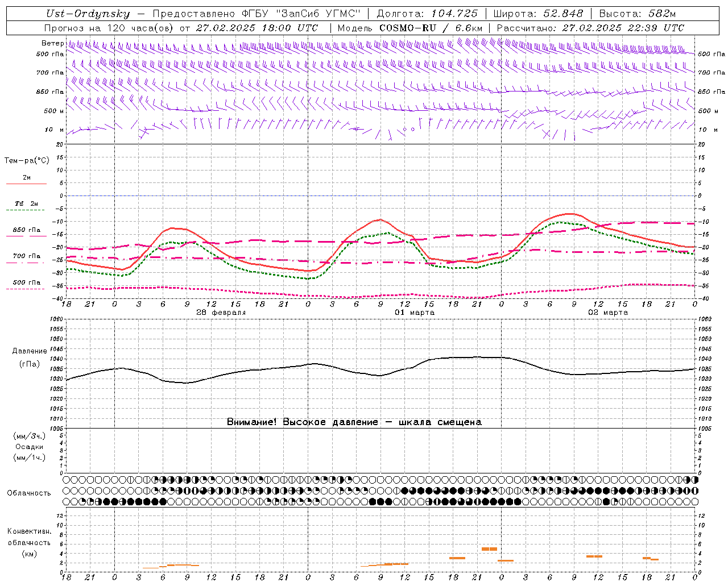This screenshot has height=582, width=728.
Task: Select the Тем-ра(°C) temperature panel label
Action: pyautogui.click(x=27, y=161)
